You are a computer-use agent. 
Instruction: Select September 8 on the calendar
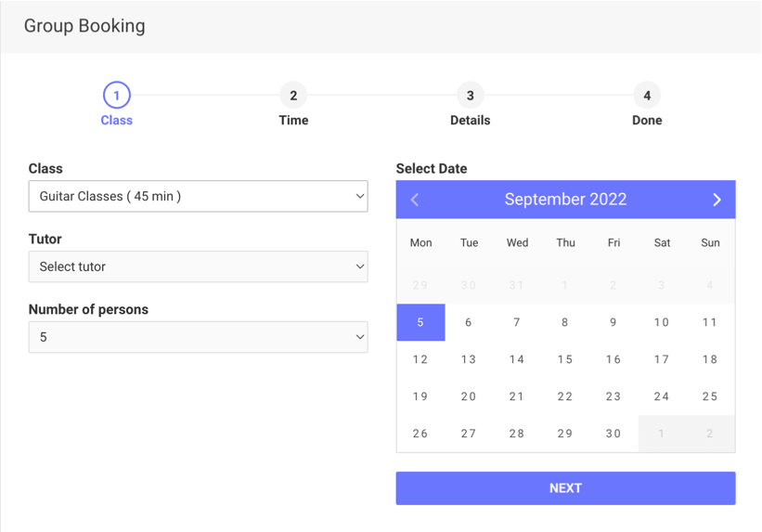(565, 322)
